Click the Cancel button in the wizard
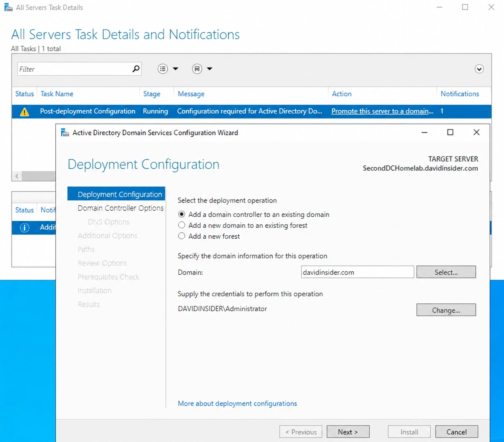This screenshot has width=504, height=442. (x=457, y=432)
